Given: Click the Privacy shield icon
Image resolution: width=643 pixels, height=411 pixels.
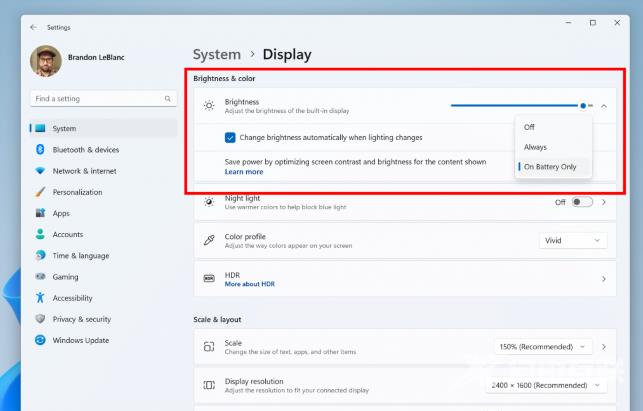Looking at the screenshot, I should pos(40,319).
